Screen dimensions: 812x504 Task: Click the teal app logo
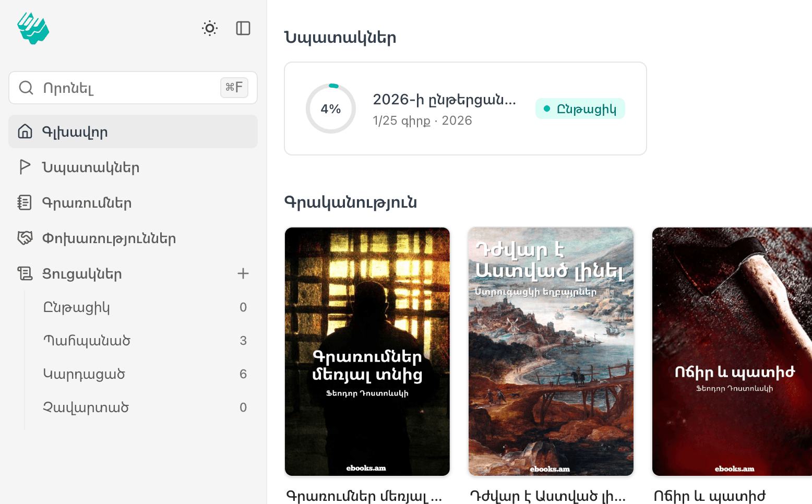pos(33,28)
